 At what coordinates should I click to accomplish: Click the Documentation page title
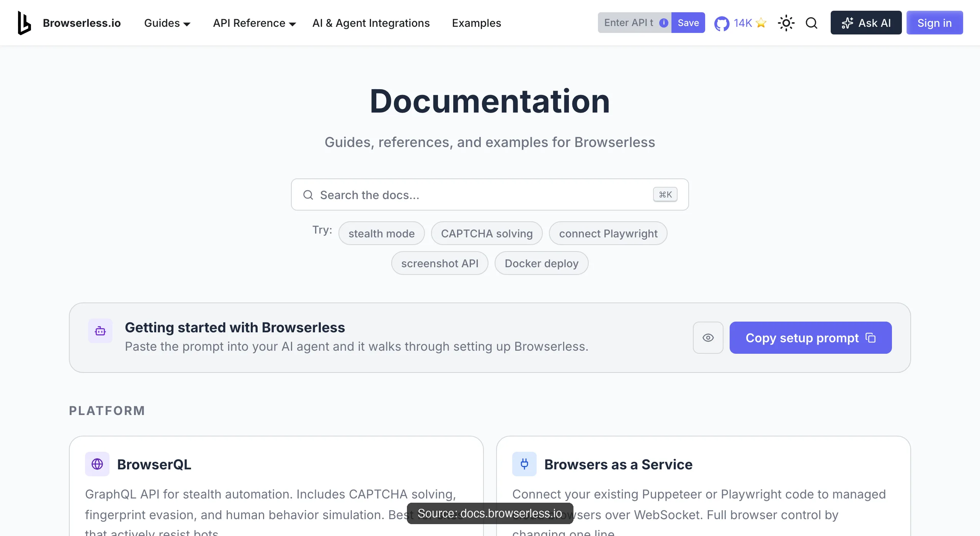tap(490, 101)
